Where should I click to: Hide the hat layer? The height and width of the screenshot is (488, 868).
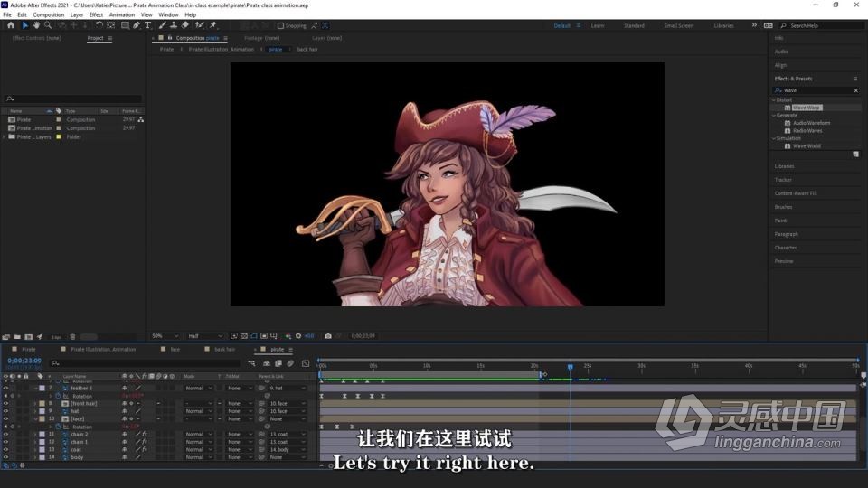[x=6, y=412]
